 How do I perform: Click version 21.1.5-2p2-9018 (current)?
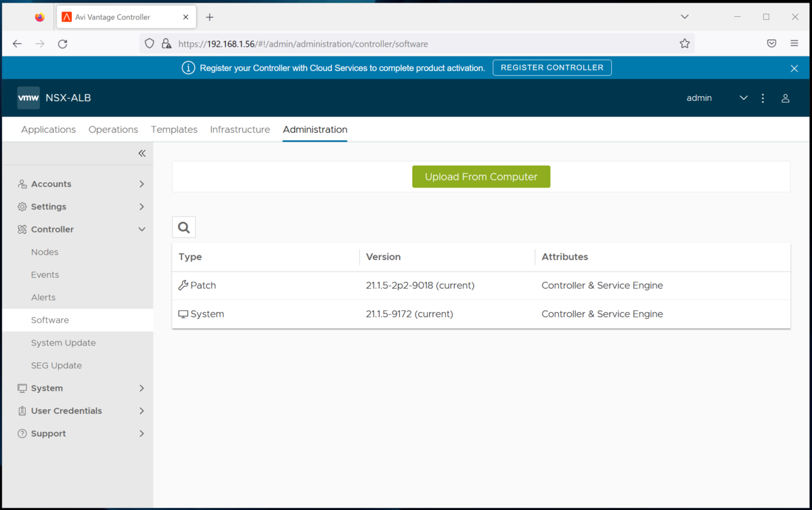tap(420, 286)
